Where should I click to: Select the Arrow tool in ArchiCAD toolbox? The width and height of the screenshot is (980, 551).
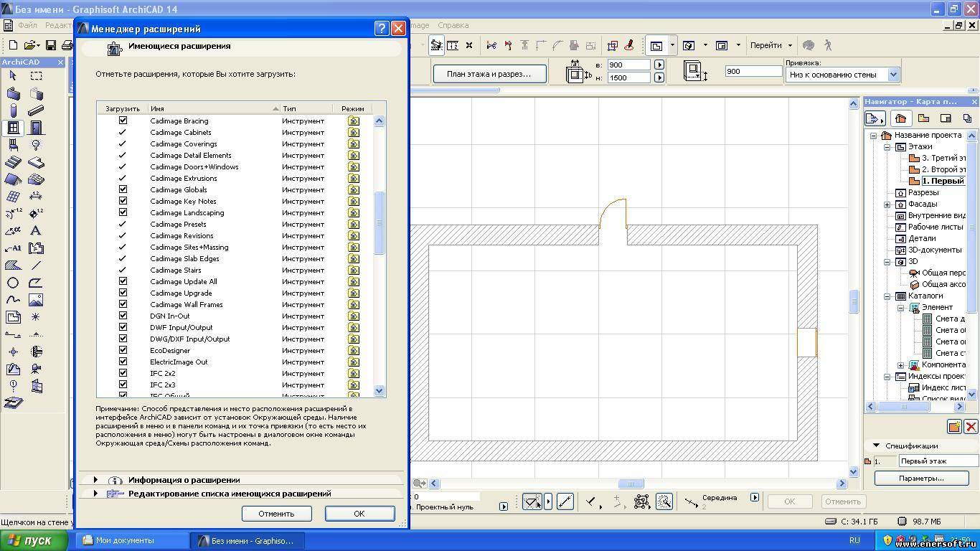(13, 76)
